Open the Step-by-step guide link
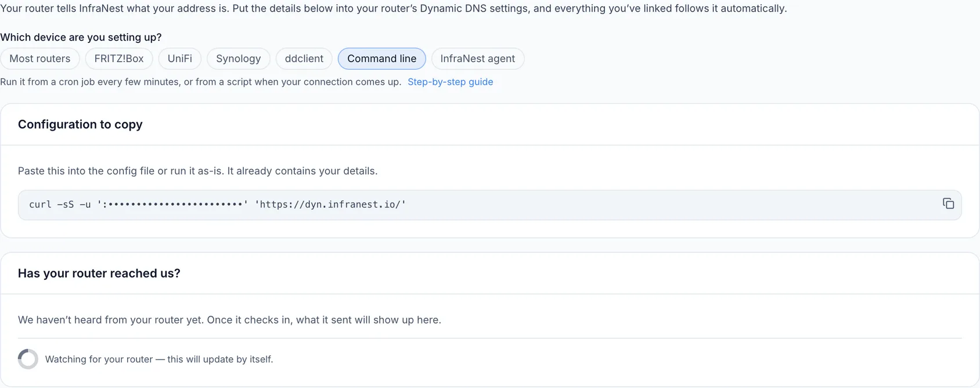The image size is (980, 388). click(x=451, y=82)
